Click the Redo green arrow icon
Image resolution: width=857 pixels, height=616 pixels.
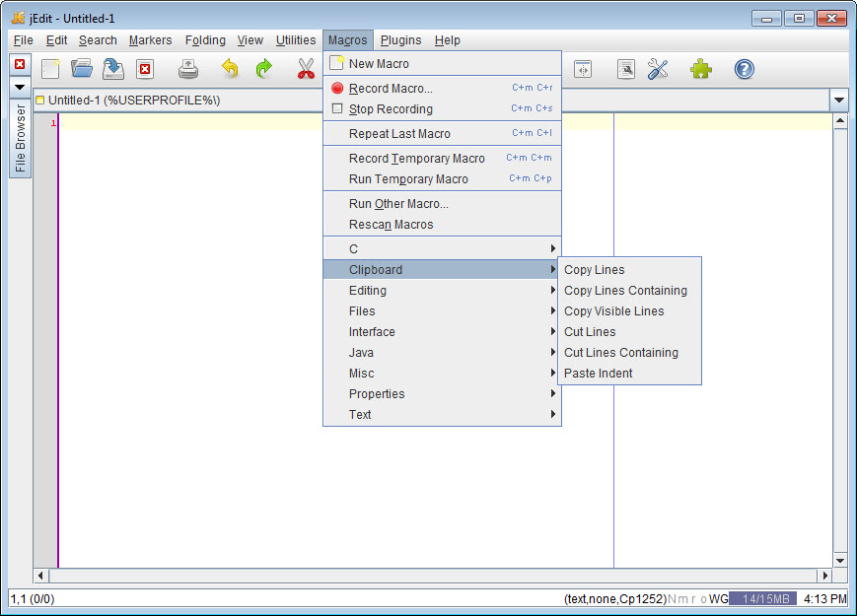click(264, 69)
